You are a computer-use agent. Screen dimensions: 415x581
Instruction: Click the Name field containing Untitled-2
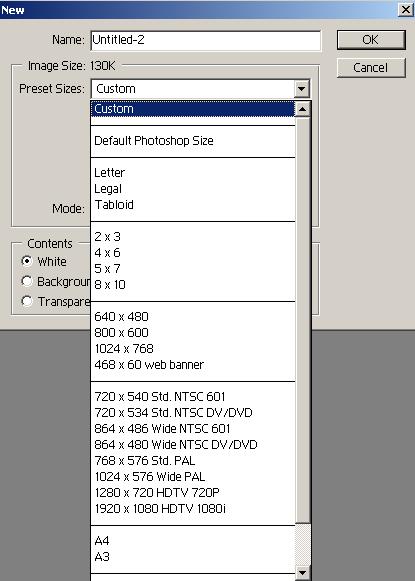206,40
